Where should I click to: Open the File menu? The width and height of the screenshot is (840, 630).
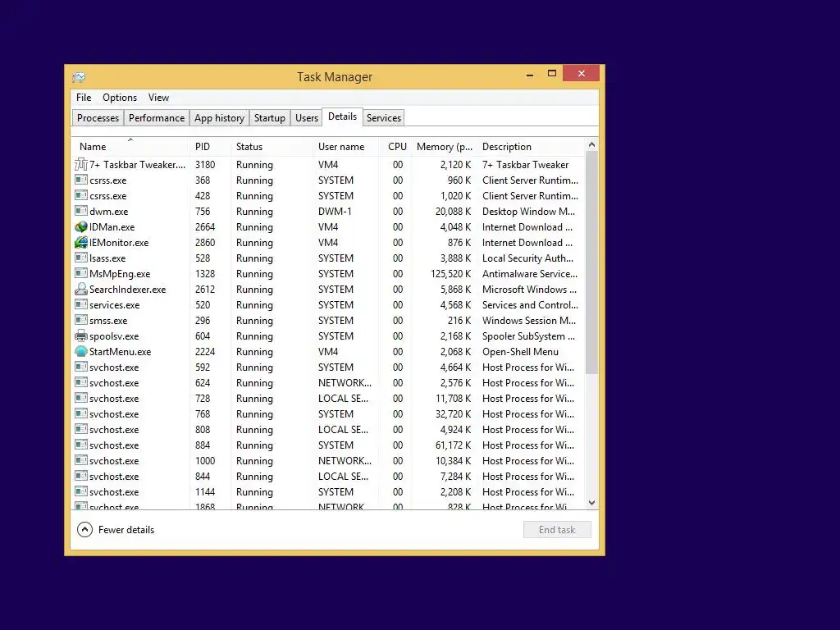click(x=84, y=98)
